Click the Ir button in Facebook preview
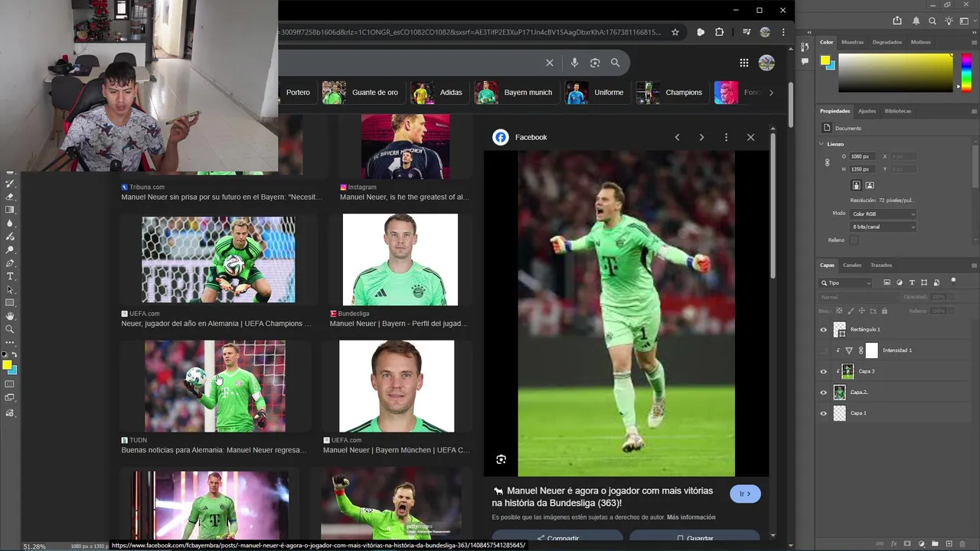980x551 pixels. pyautogui.click(x=745, y=494)
